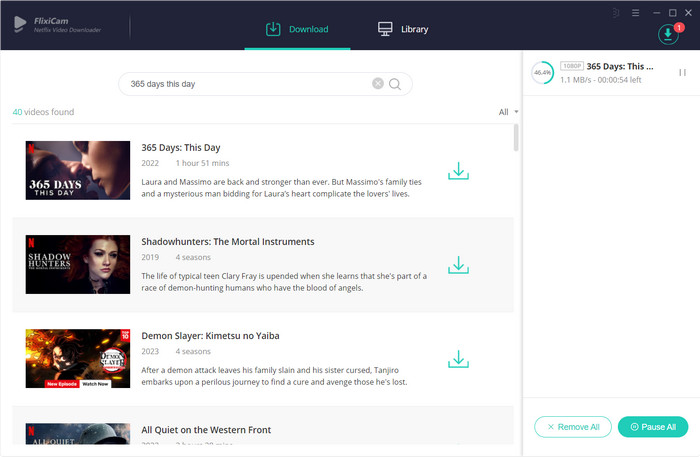The image size is (700, 457).
Task: Click the Shadowhunters 4 seasons label
Action: pos(193,258)
